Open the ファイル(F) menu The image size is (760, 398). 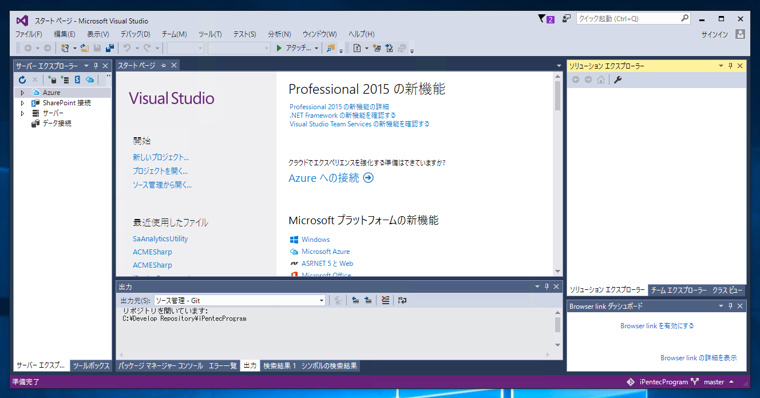(x=29, y=34)
